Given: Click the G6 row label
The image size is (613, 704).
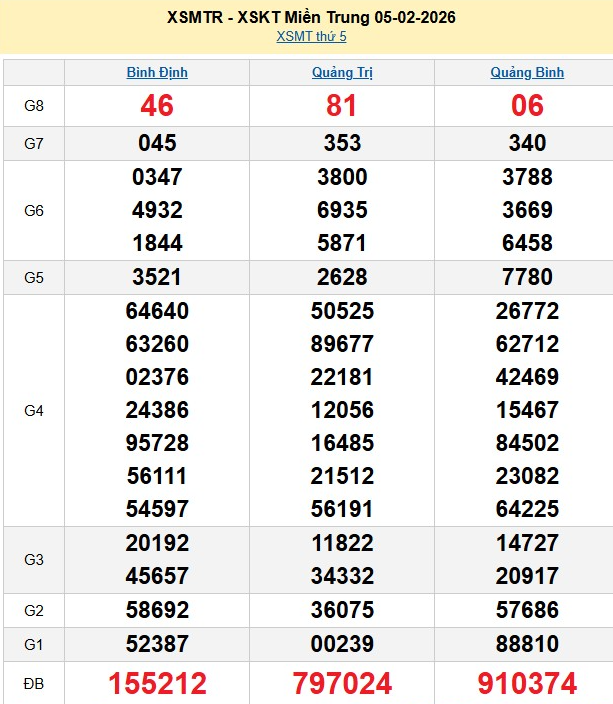Looking at the screenshot, I should pos(34,211).
